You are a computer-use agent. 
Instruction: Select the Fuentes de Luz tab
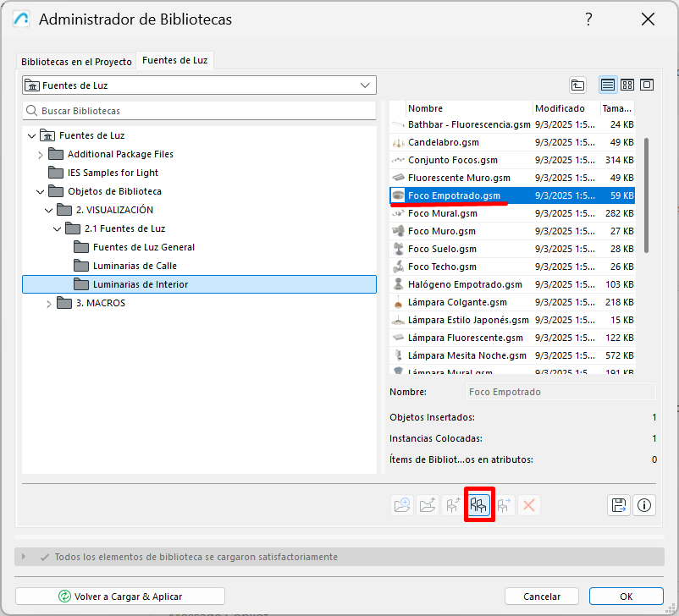[x=175, y=61]
